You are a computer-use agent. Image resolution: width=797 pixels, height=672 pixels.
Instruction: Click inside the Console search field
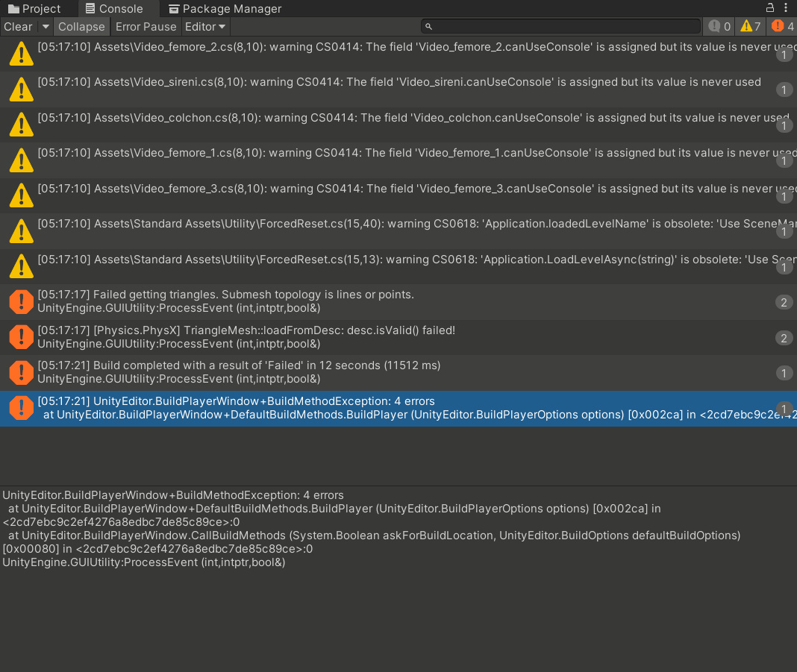pos(560,26)
